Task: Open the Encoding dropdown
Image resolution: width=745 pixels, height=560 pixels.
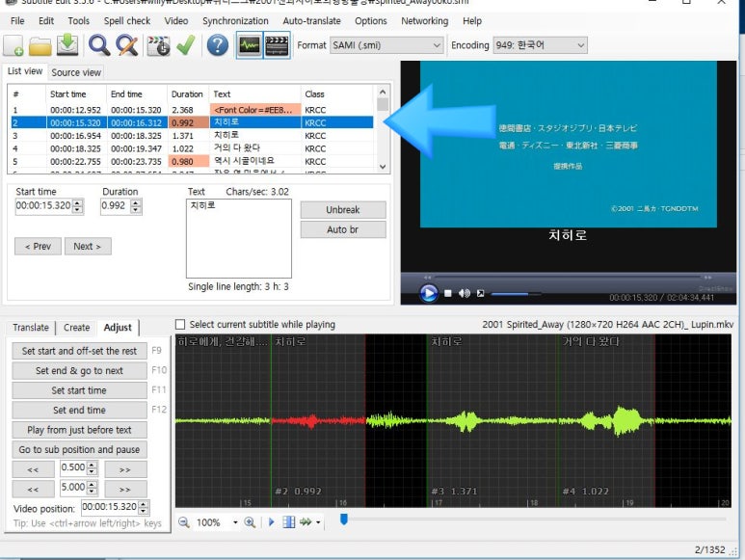Action: click(x=540, y=45)
